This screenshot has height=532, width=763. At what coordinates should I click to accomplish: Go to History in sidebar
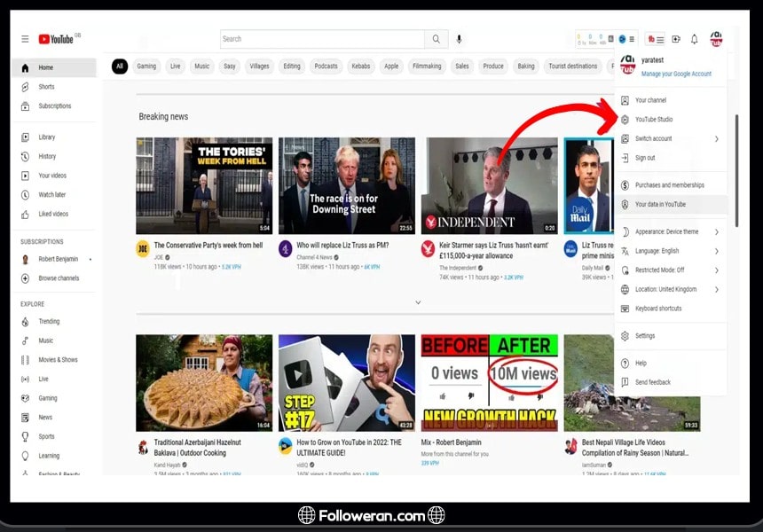46,156
